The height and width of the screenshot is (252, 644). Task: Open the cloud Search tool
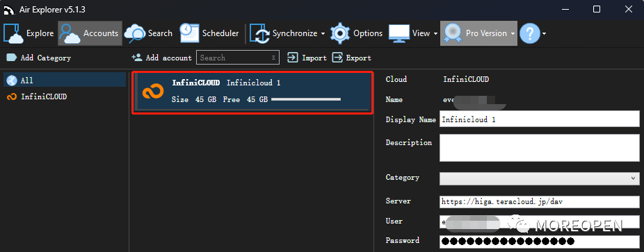(x=148, y=33)
